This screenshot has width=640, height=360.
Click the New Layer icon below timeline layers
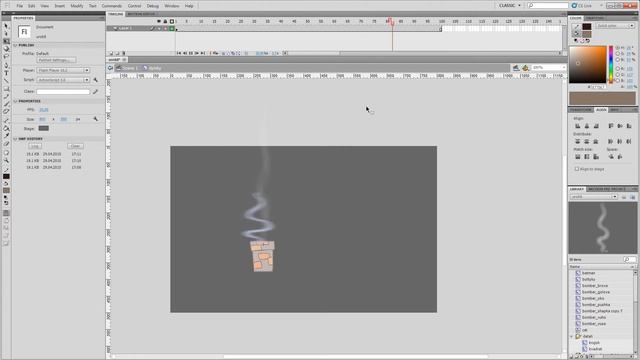click(x=111, y=53)
